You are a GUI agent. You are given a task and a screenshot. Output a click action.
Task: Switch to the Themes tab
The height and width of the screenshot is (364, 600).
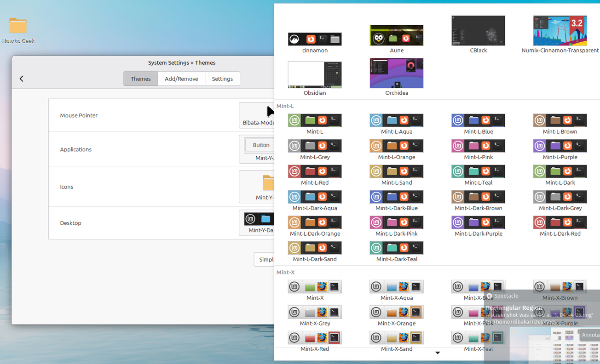pos(140,79)
